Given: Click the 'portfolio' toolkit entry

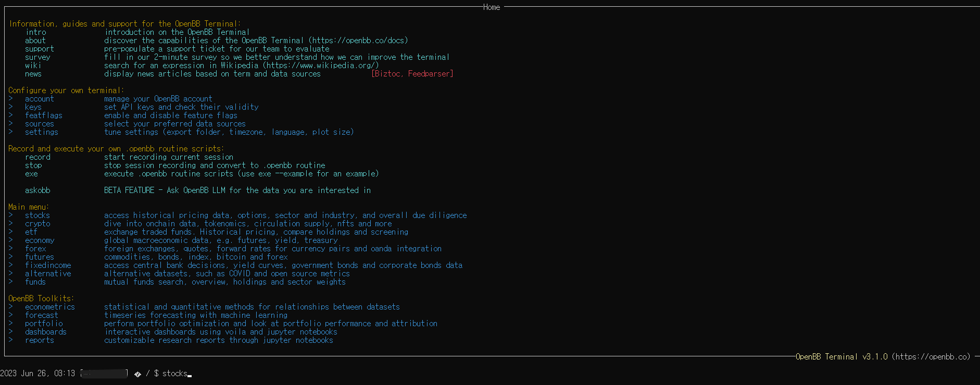Looking at the screenshot, I should click(44, 324).
